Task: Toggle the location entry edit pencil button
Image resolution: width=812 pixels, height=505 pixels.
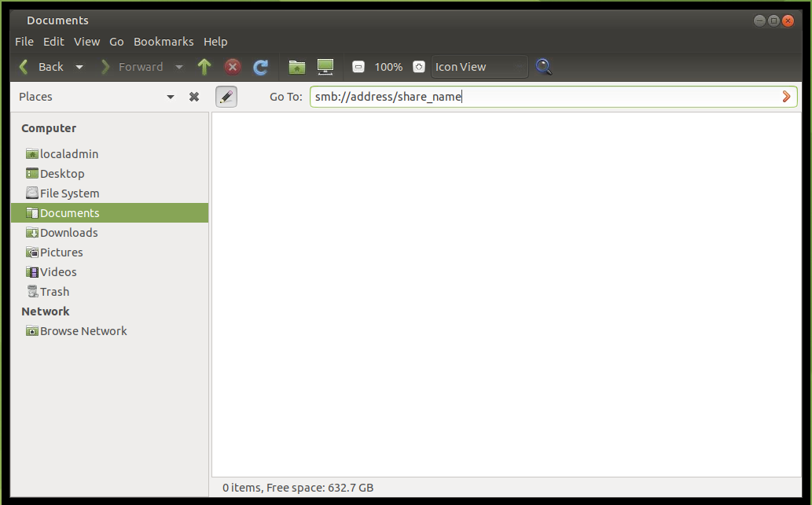Action: [x=226, y=97]
